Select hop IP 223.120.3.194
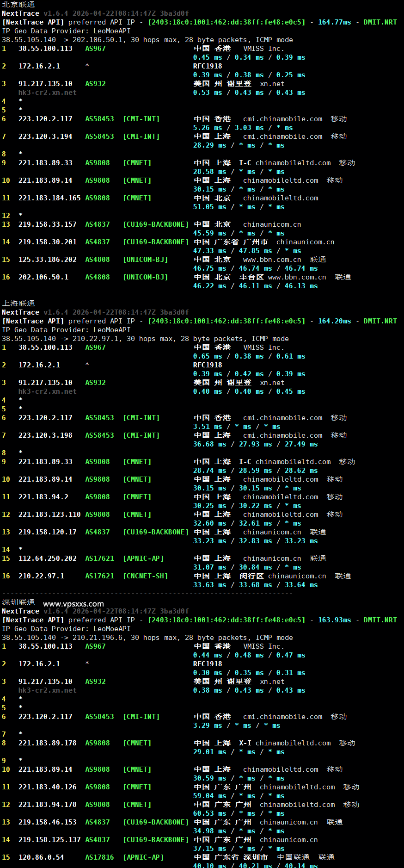This screenshot has height=868, width=404. coord(45,136)
